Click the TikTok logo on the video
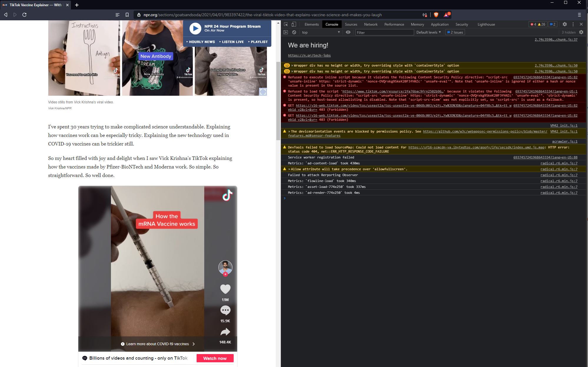The width and height of the screenshot is (588, 367). [227, 195]
